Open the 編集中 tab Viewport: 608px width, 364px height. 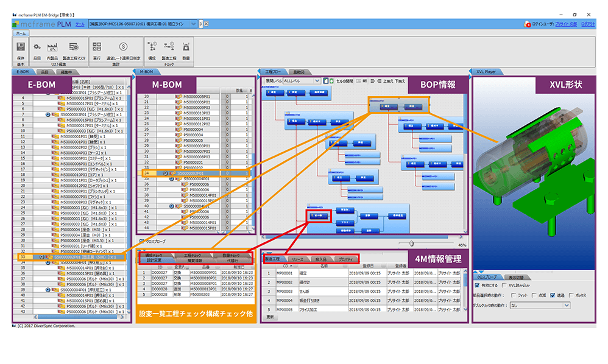click(x=66, y=72)
